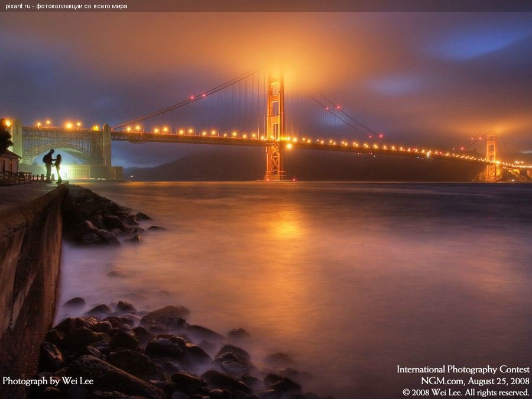Click the bright streetlamp at the far left
Image resolution: width=532 pixels, height=399 pixels.
(7, 123)
